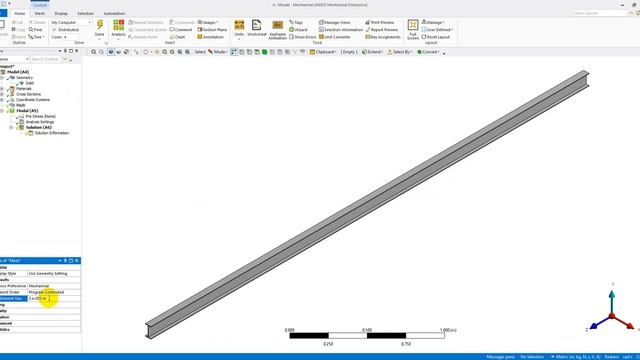Click the Full Screen icon
The width and height of the screenshot is (640, 360).
[x=413, y=25]
